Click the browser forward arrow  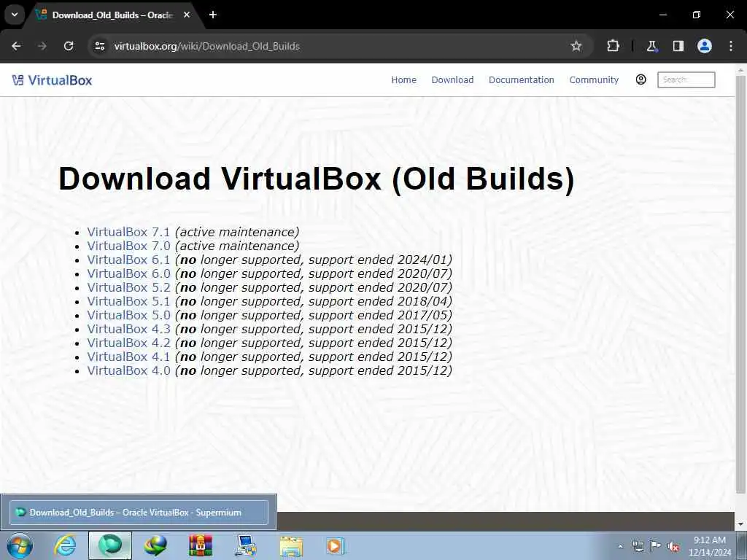42,46
